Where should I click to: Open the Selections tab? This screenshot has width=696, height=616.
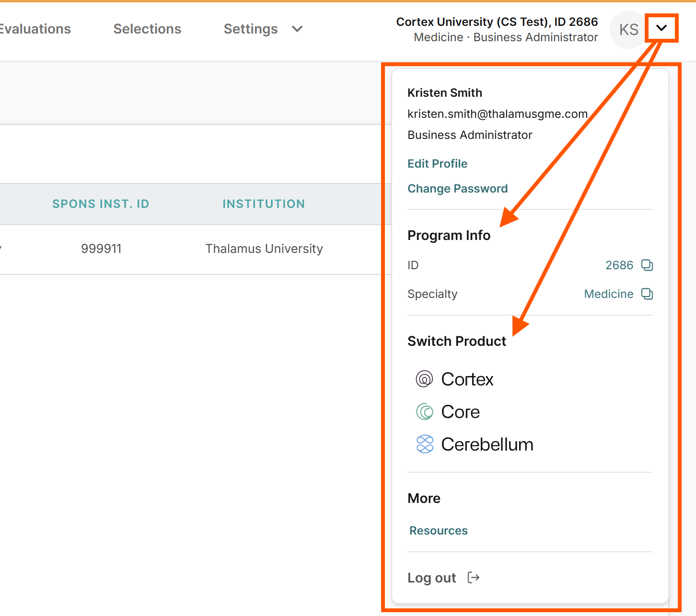click(147, 29)
